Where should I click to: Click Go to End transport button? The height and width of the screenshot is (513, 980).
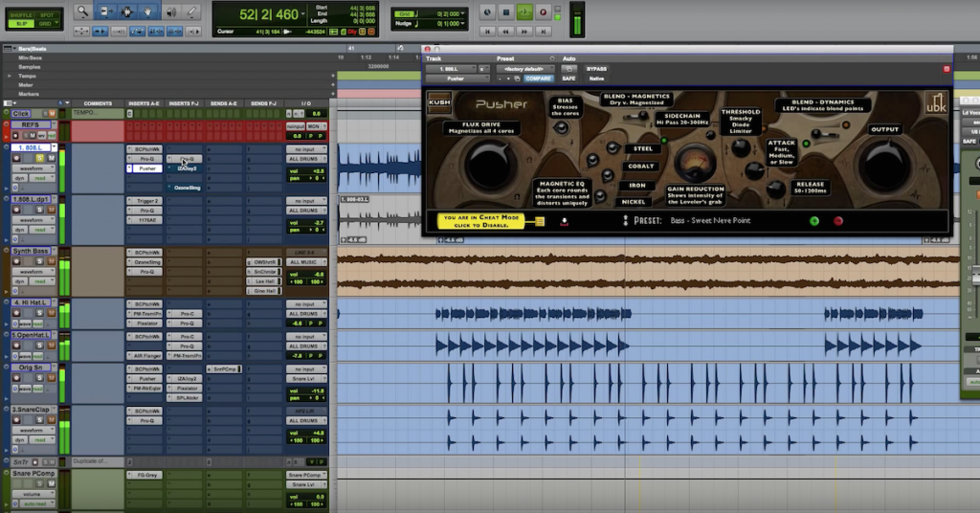coord(544,31)
